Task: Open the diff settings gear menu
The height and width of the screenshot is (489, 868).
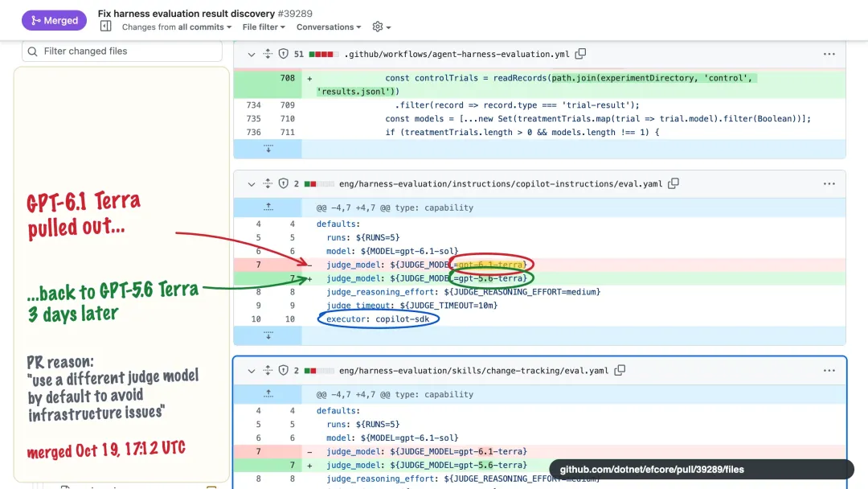Action: (382, 27)
